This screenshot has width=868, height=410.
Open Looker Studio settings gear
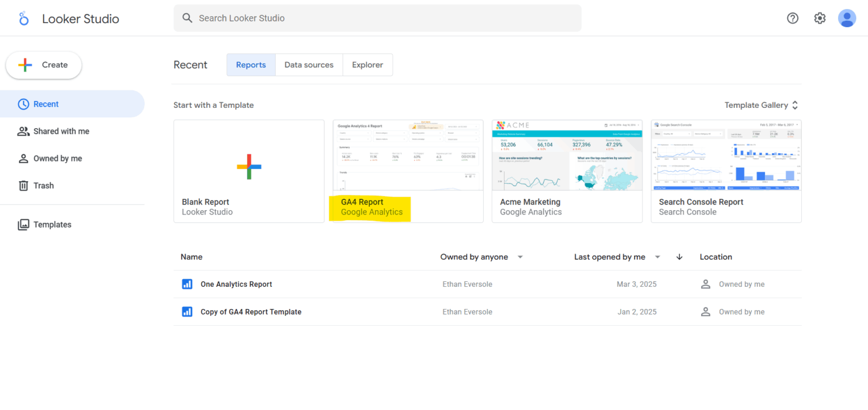(819, 18)
